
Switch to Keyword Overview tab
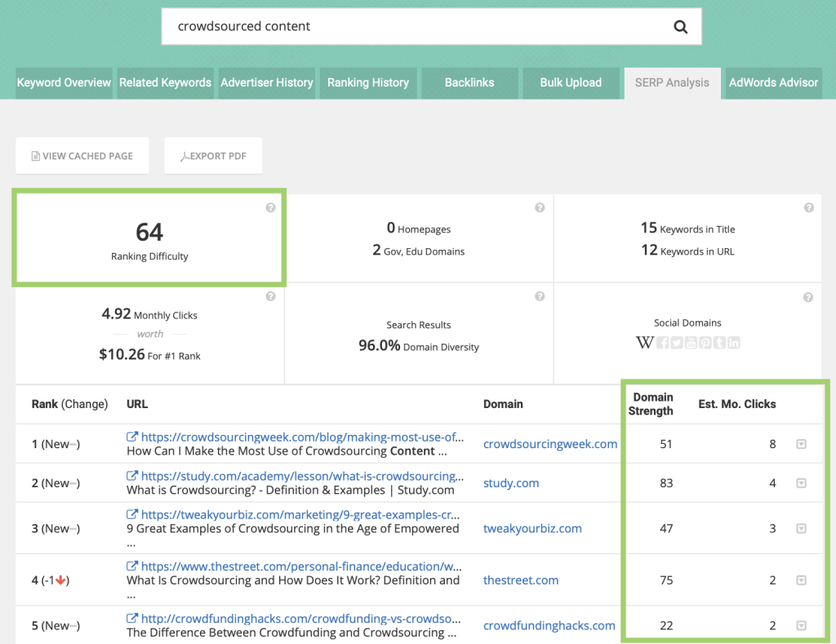[64, 82]
